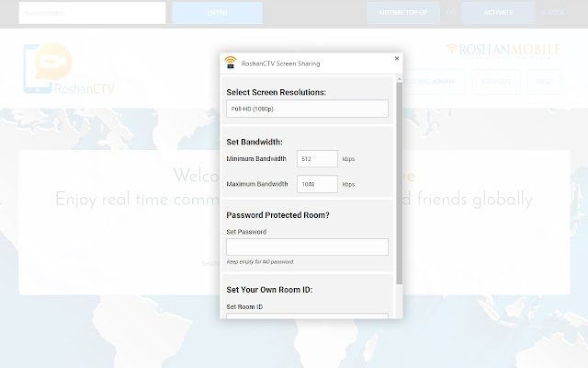Click the Minimum Bandwidth input field

coord(317,159)
